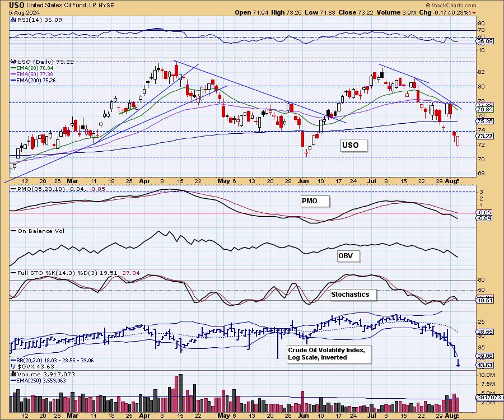Click the purple line swatch beside EMA(50)

(13, 74)
